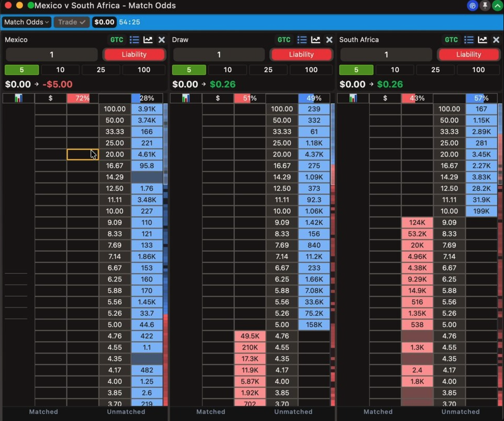Click the Mexico dollar column header
This screenshot has width=504, height=421.
(x=50, y=98)
